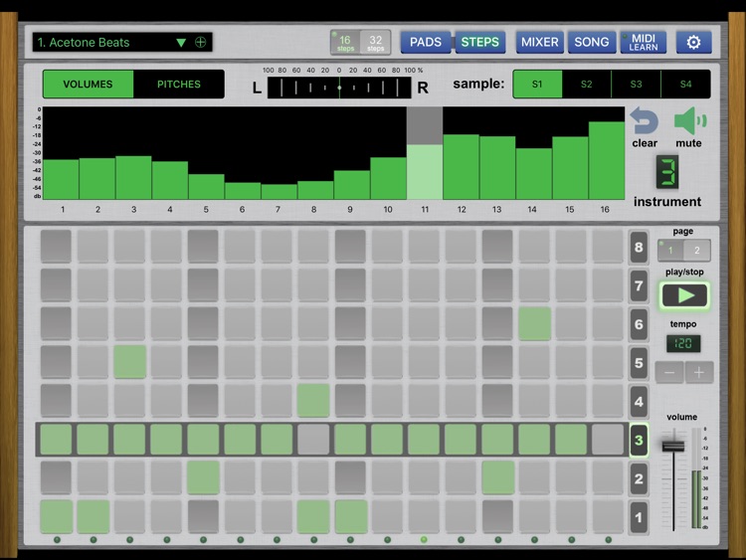Click the step 1 indicator dot
The height and width of the screenshot is (560, 746).
coord(57,539)
